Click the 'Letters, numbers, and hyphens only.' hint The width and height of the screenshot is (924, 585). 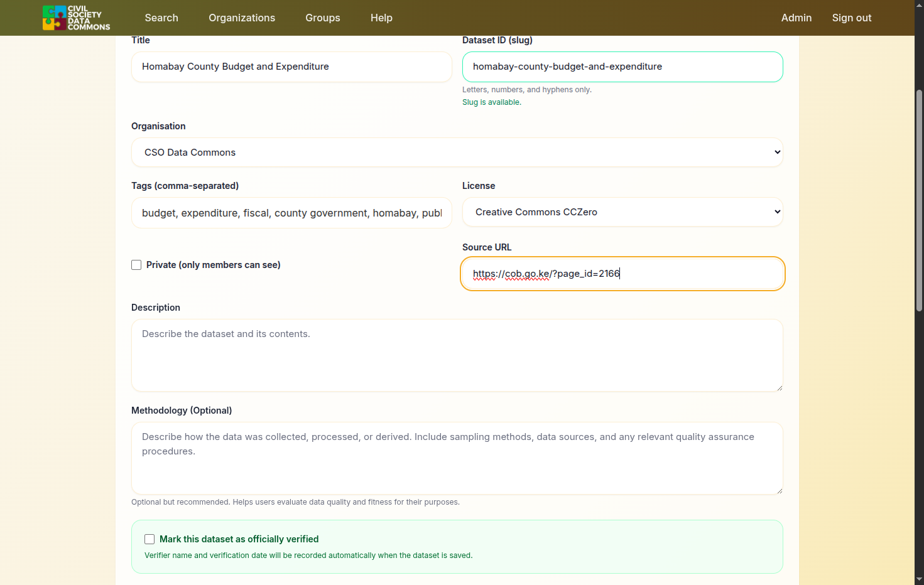click(527, 90)
